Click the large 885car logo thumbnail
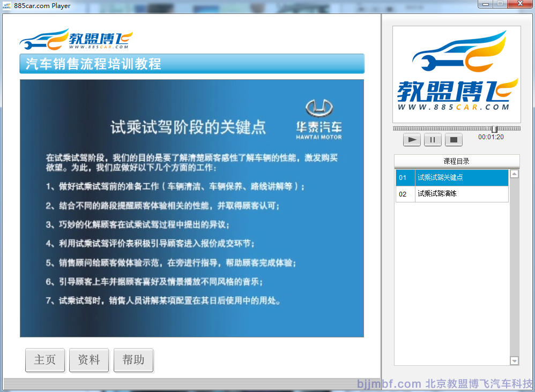 point(457,74)
